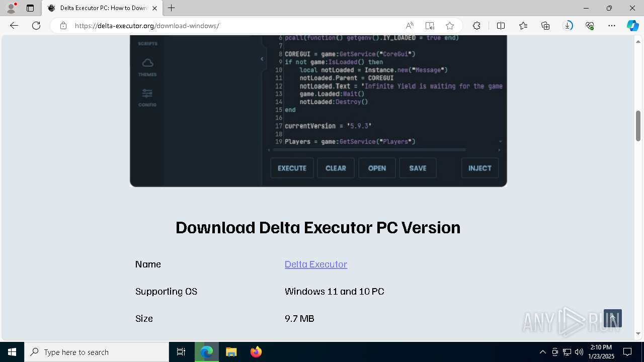Click the taskbar search box

click(97, 352)
